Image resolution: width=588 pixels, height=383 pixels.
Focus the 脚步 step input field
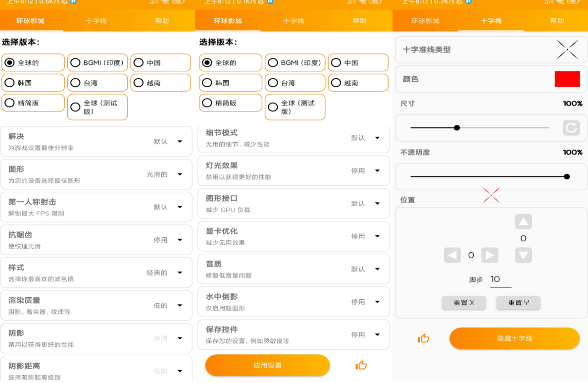[x=500, y=280]
